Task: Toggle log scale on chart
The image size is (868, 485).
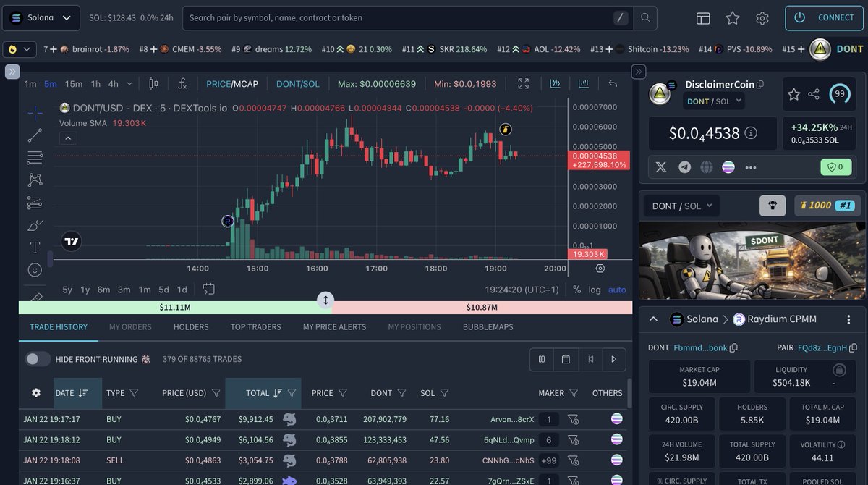Action: tap(595, 290)
